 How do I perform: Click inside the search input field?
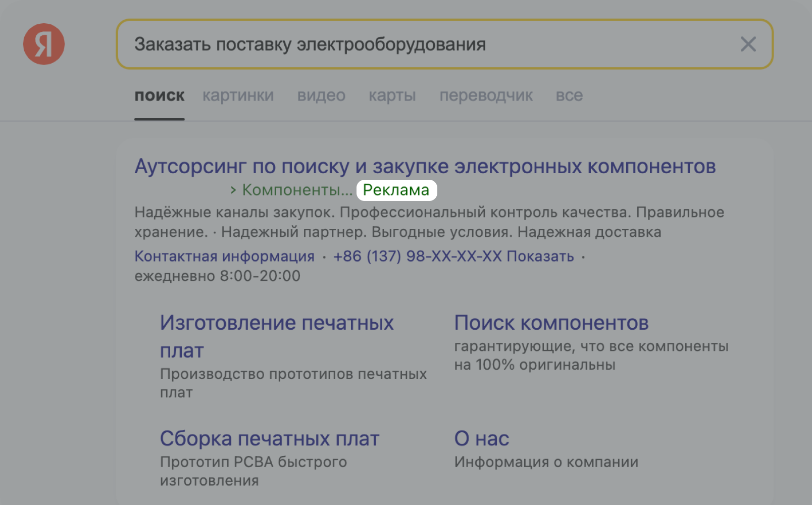(x=353, y=44)
